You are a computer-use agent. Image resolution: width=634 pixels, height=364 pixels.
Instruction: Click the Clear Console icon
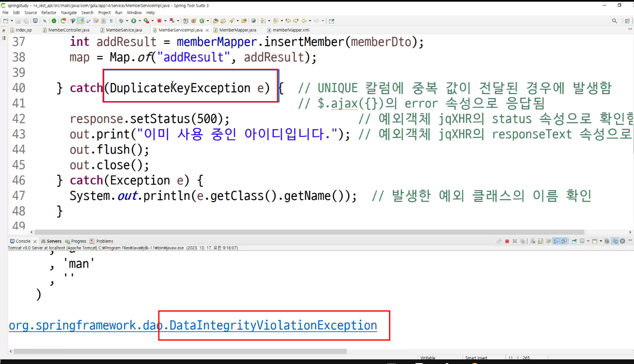coord(533,241)
